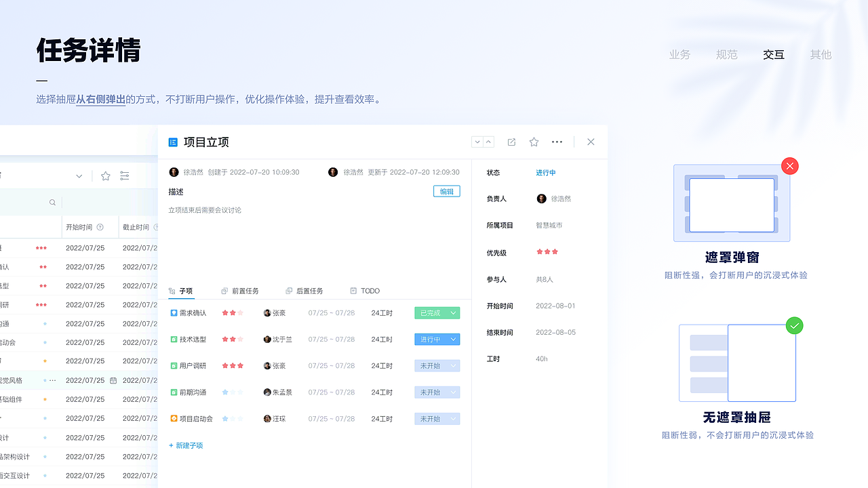Click assignee 沈于兰 in 技术选型 row
The image size is (868, 488).
point(278,340)
